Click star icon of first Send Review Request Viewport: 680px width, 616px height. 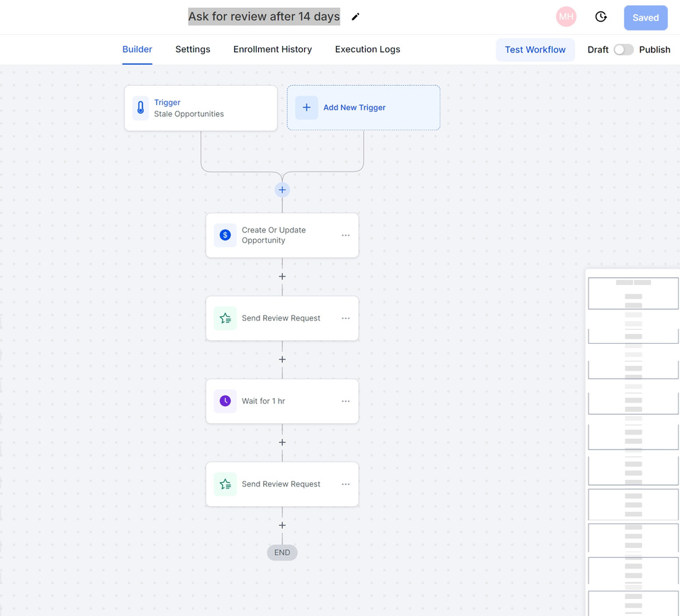[x=225, y=318]
